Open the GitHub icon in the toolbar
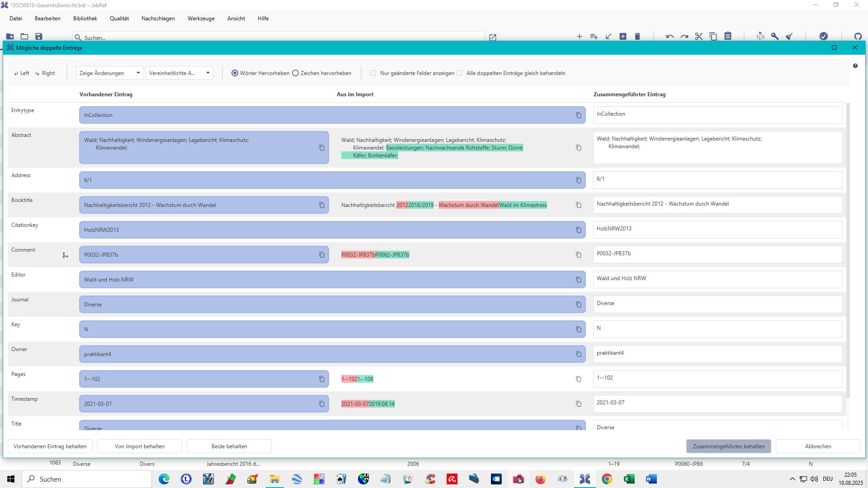 858,37
